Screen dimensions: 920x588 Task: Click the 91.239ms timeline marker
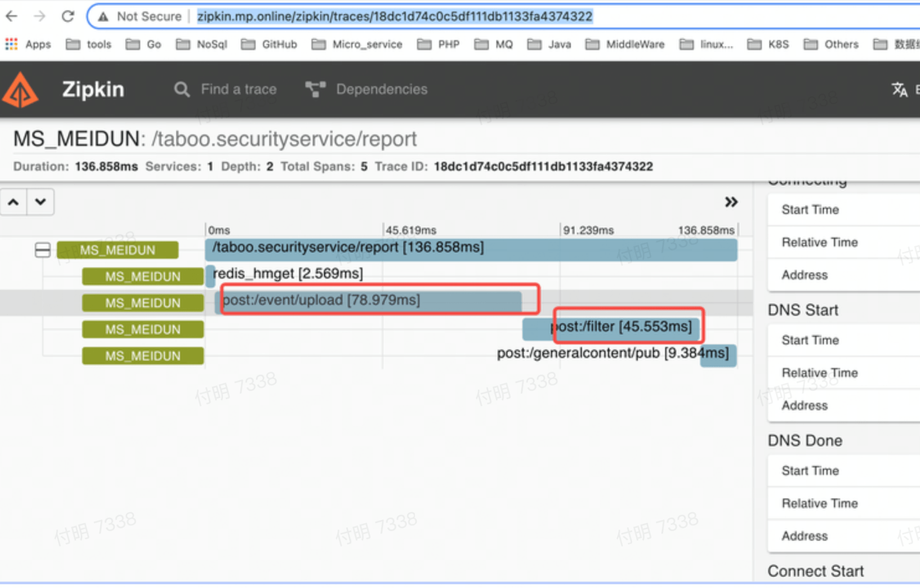(588, 230)
